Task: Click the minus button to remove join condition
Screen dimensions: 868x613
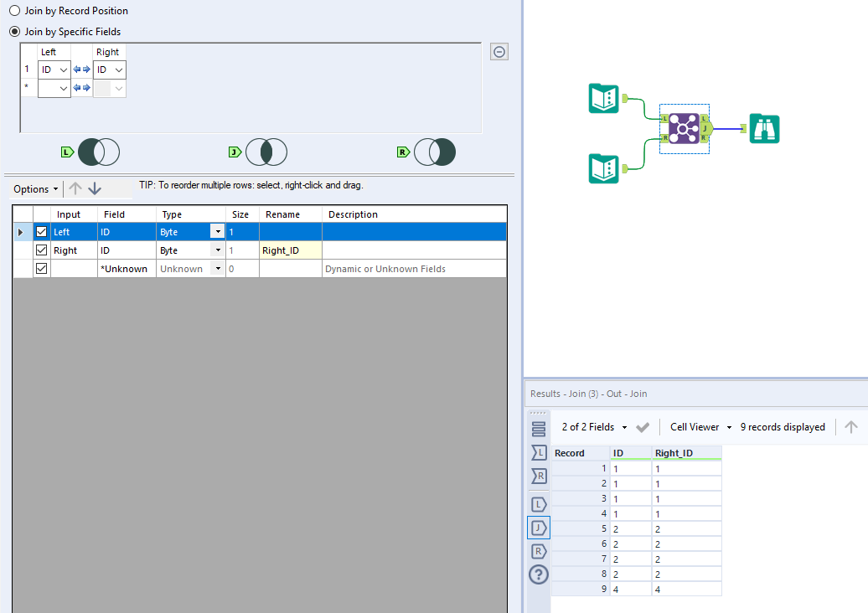Action: click(x=499, y=51)
